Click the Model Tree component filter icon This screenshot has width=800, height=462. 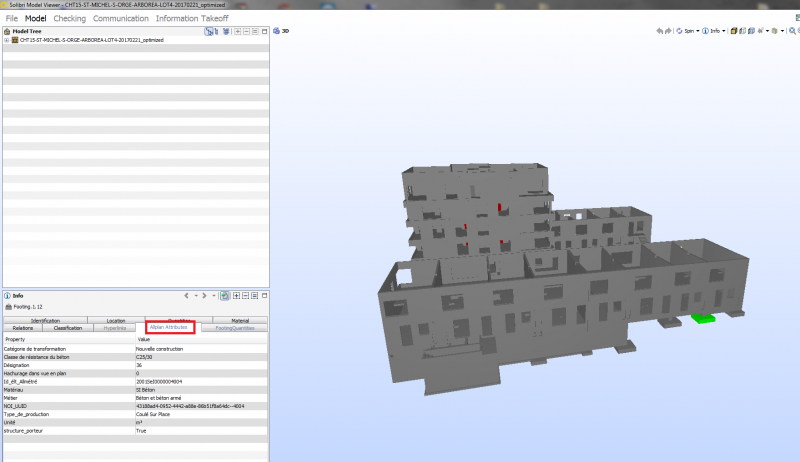226,31
